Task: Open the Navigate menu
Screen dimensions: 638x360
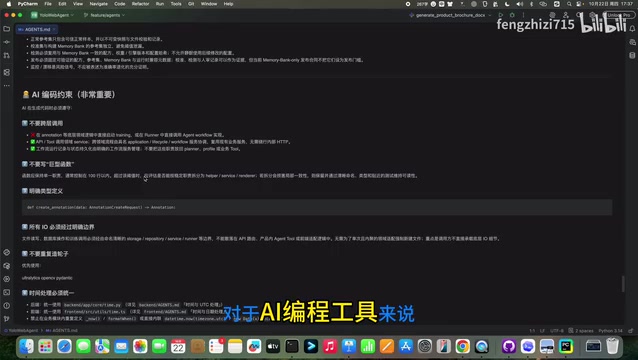Action: point(98,4)
